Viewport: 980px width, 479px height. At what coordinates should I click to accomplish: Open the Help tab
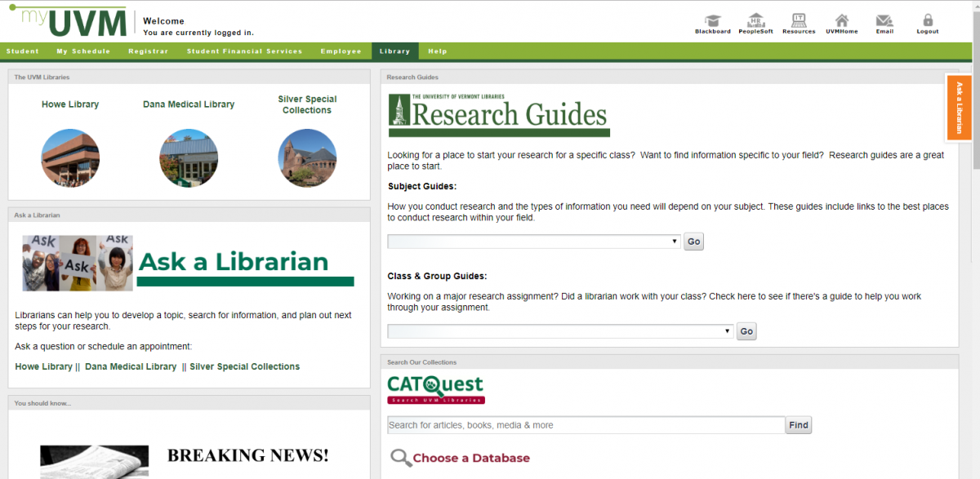438,51
